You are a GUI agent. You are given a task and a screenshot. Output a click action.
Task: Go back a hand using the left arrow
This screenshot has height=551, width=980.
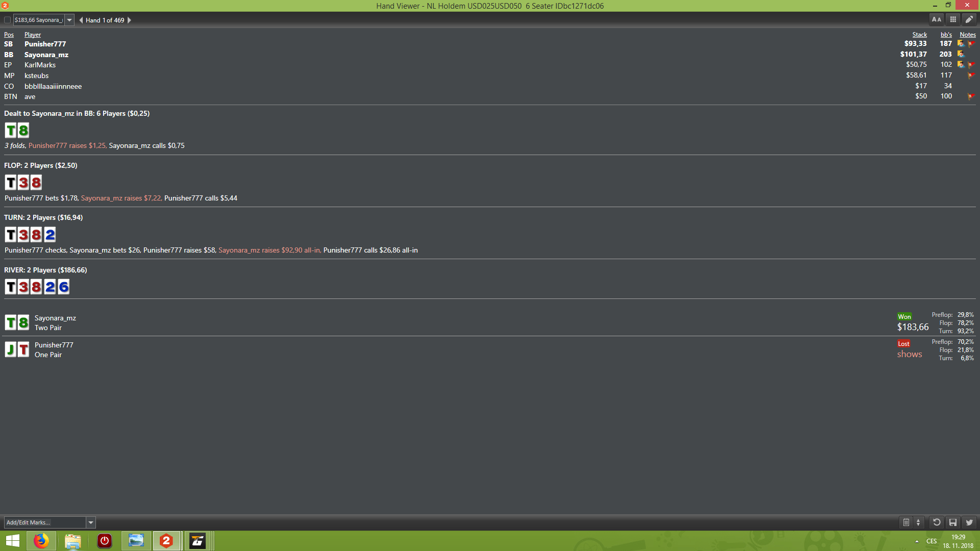(81, 20)
